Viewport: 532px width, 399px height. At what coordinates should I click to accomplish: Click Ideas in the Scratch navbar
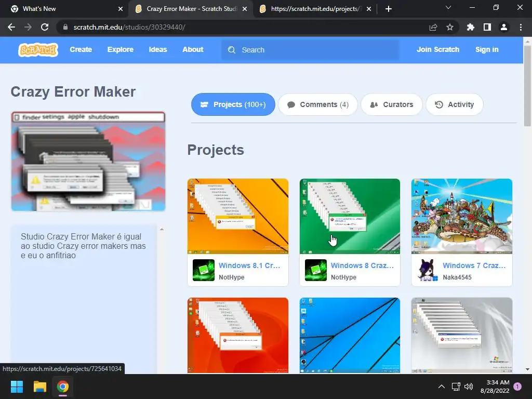tap(158, 49)
